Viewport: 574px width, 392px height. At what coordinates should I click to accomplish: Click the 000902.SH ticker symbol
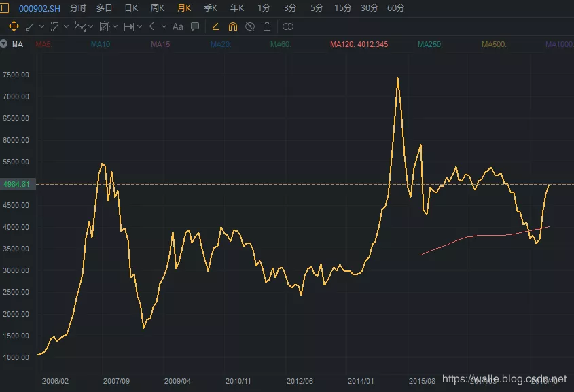pos(39,8)
